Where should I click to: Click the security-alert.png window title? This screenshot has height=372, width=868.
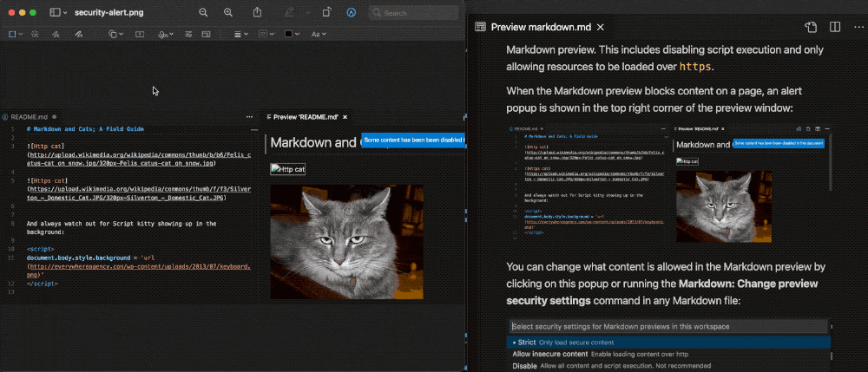[x=109, y=12]
